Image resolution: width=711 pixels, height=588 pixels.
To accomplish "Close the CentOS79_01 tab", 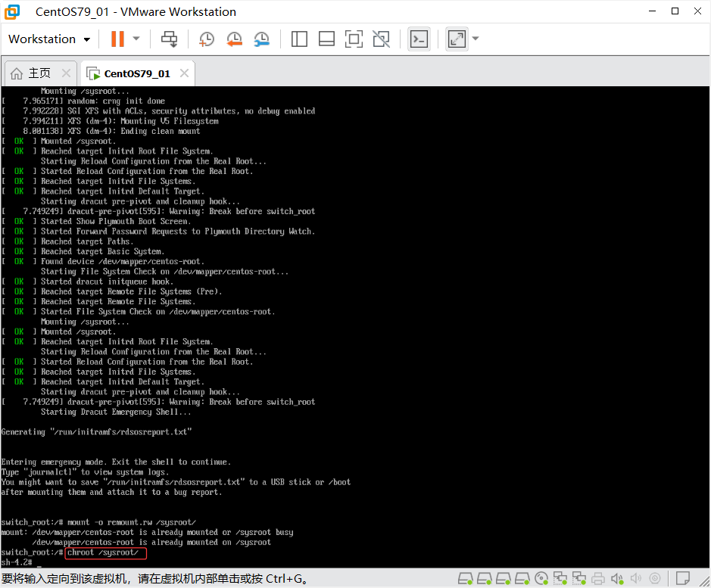I will tap(184, 73).
